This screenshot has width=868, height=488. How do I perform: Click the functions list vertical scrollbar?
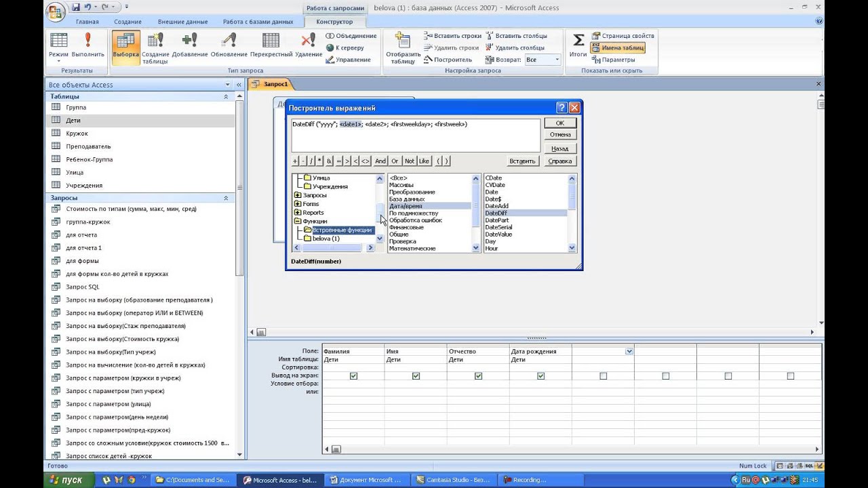(x=572, y=213)
